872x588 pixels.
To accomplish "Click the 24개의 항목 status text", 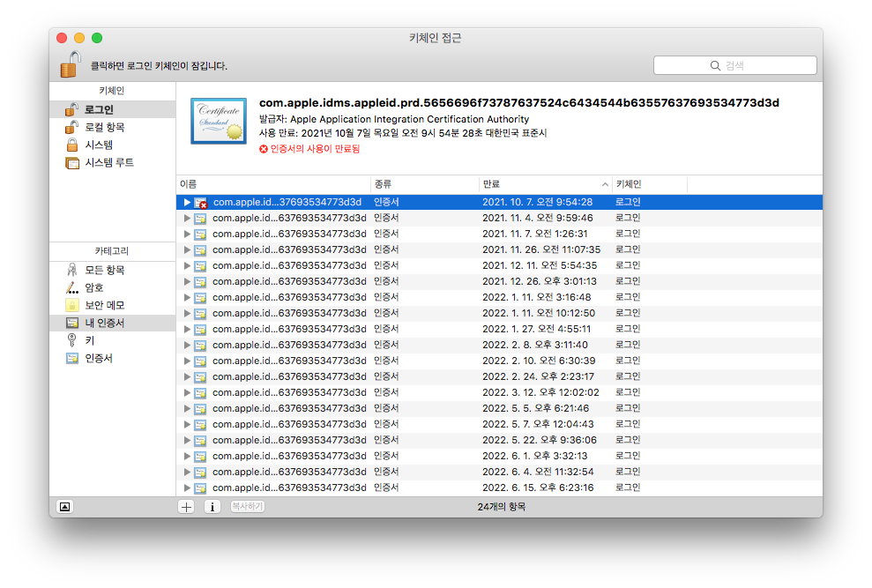I will (x=501, y=507).
